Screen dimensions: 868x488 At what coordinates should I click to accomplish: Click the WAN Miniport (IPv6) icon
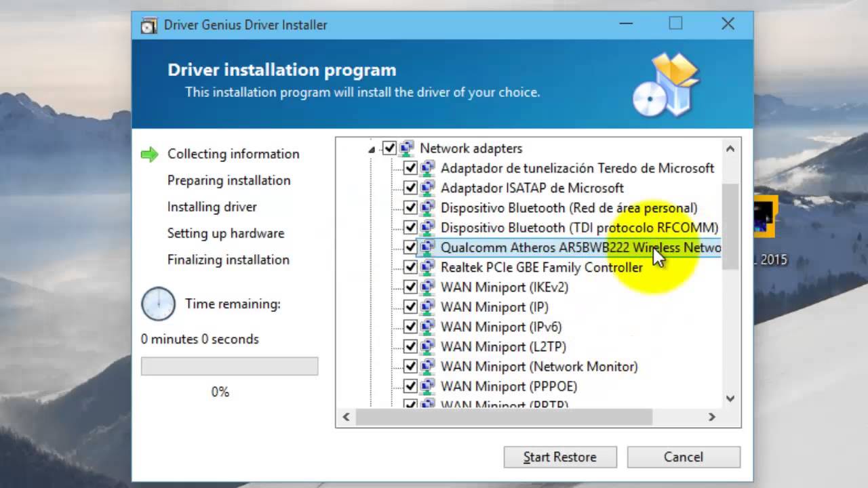click(x=428, y=327)
